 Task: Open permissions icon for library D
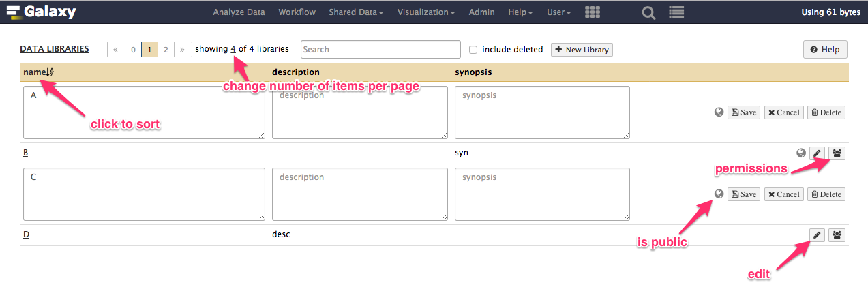(x=837, y=235)
